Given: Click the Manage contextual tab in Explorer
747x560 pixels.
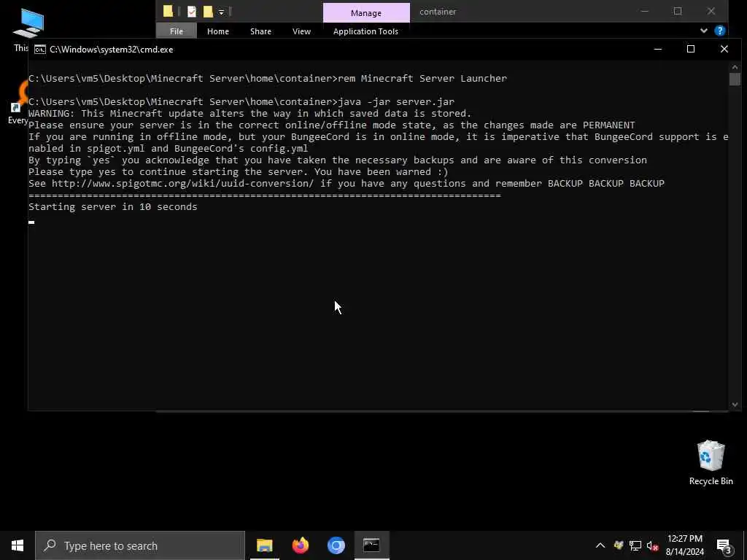Looking at the screenshot, I should click(366, 13).
